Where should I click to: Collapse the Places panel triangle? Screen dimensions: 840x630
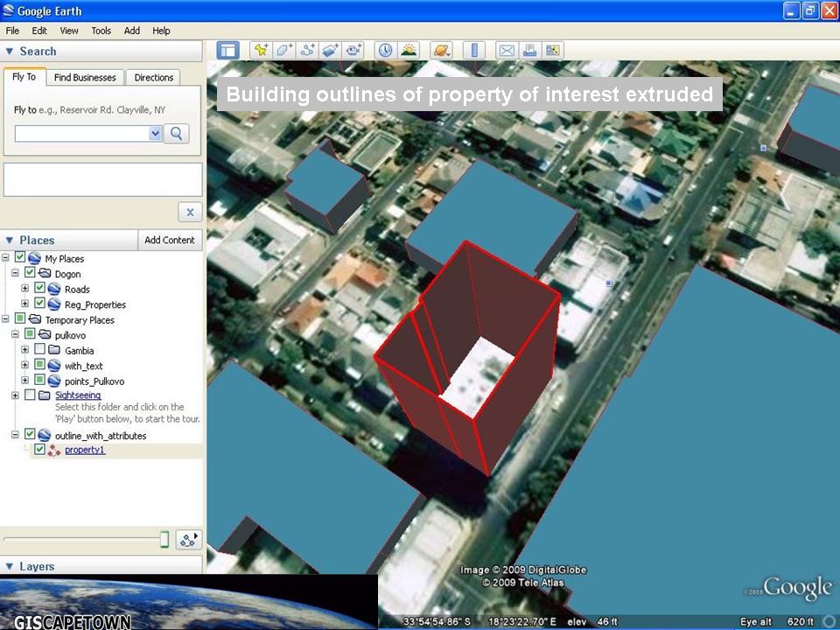[x=9, y=240]
